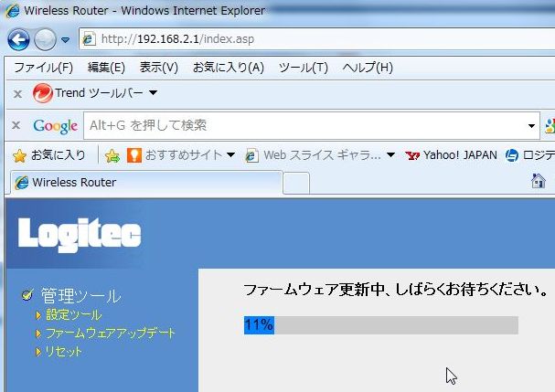Click Add to Favorites Bar star icon
Screen dimensions: 555x392
coord(112,155)
